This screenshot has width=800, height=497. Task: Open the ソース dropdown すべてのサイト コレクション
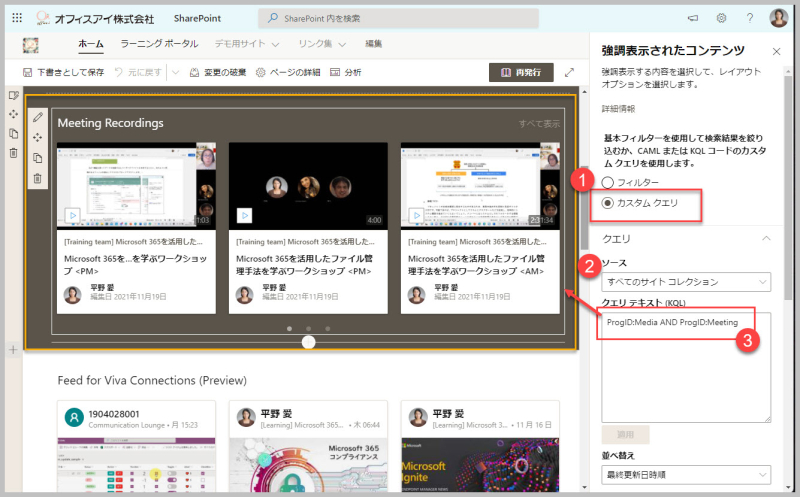click(x=686, y=282)
